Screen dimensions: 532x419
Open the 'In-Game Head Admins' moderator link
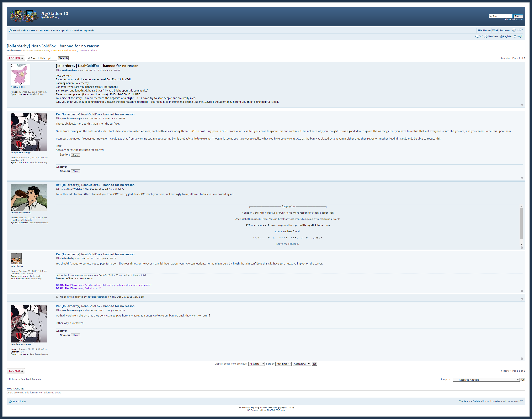tap(64, 51)
